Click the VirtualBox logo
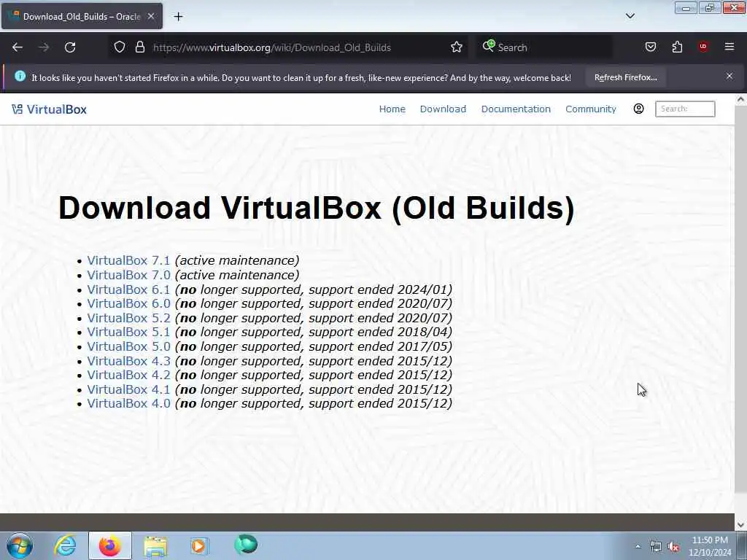 click(x=50, y=109)
